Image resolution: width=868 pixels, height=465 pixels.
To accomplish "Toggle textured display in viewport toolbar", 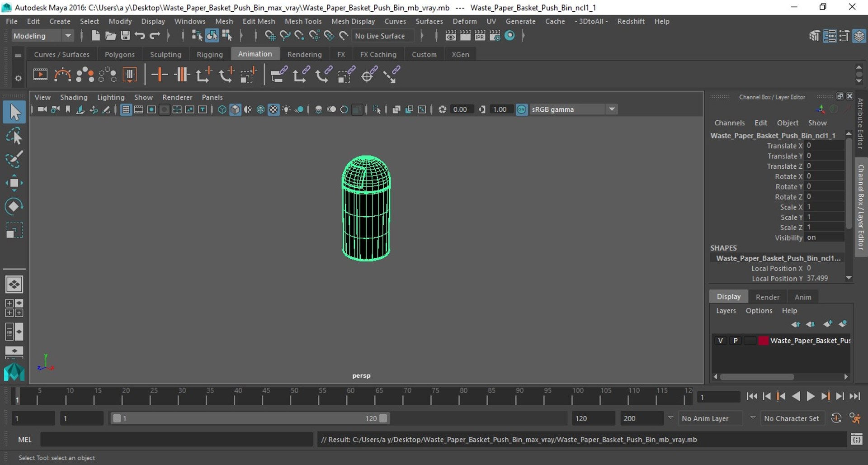I will coord(274,109).
